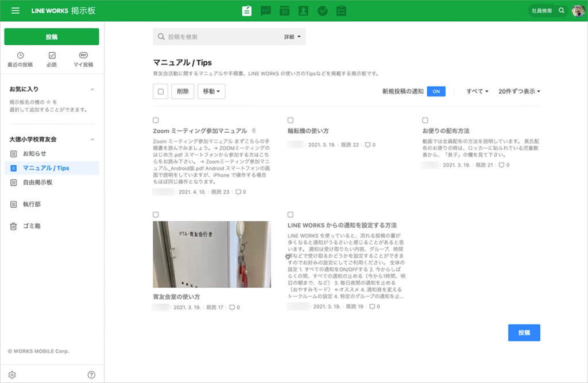
Task: Open My Posts via the MY icon
Action: (83, 59)
